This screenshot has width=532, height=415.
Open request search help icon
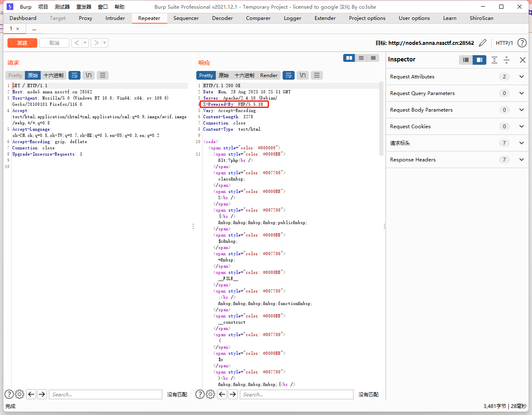tap(9, 394)
